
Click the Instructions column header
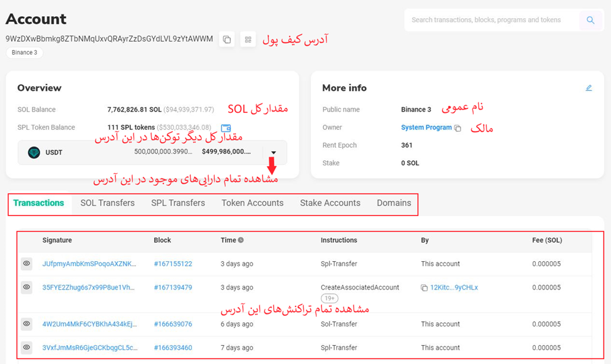(338, 240)
